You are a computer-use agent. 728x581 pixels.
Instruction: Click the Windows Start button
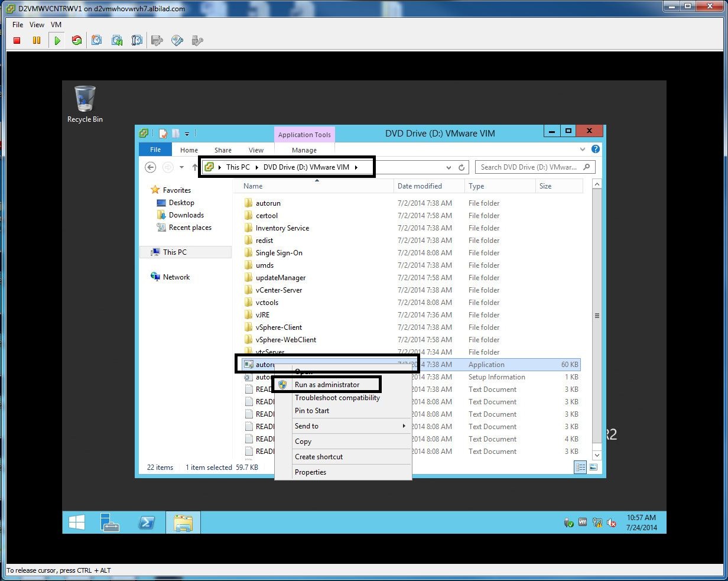pyautogui.click(x=77, y=522)
